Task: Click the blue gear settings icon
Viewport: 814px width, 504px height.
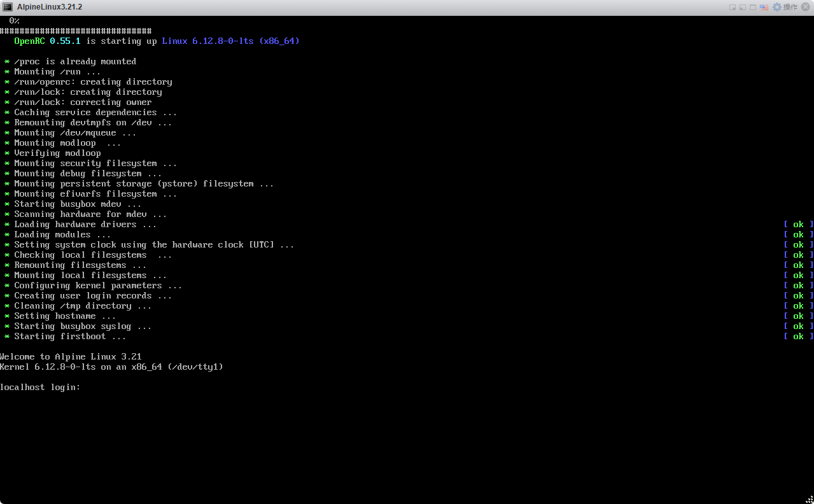Action: (x=776, y=7)
